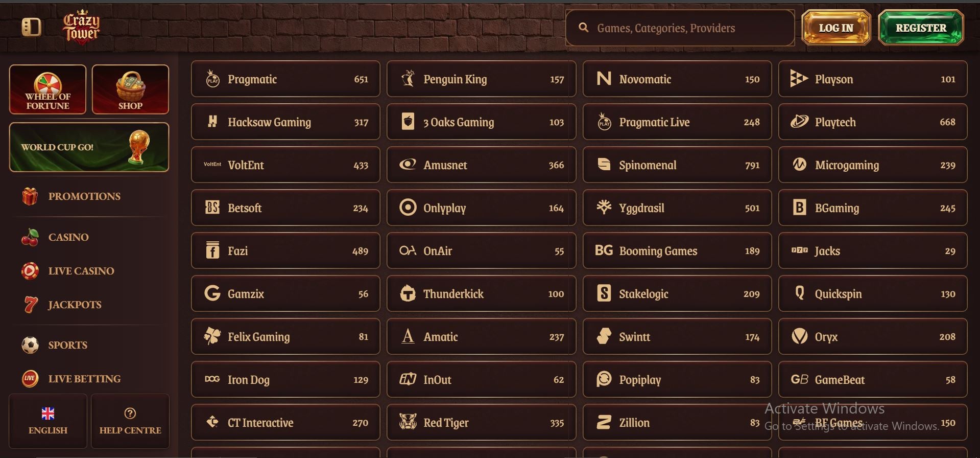Click the search magnifier icon

tap(583, 28)
